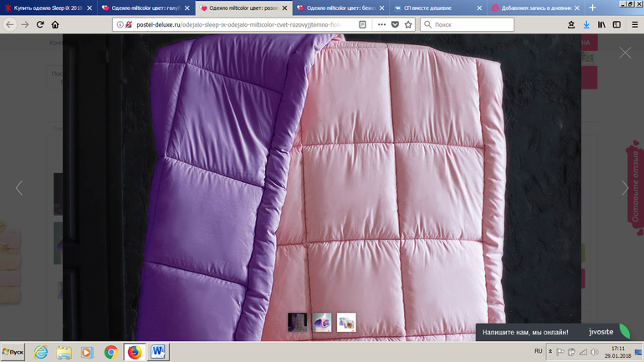
Task: Click the browser Back arrow
Action: [x=9, y=24]
